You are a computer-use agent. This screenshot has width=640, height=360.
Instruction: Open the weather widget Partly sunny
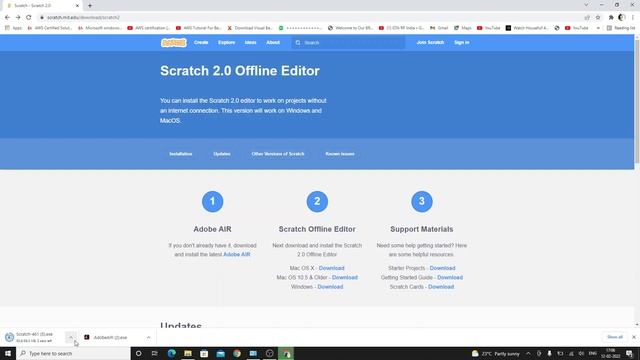[496, 353]
